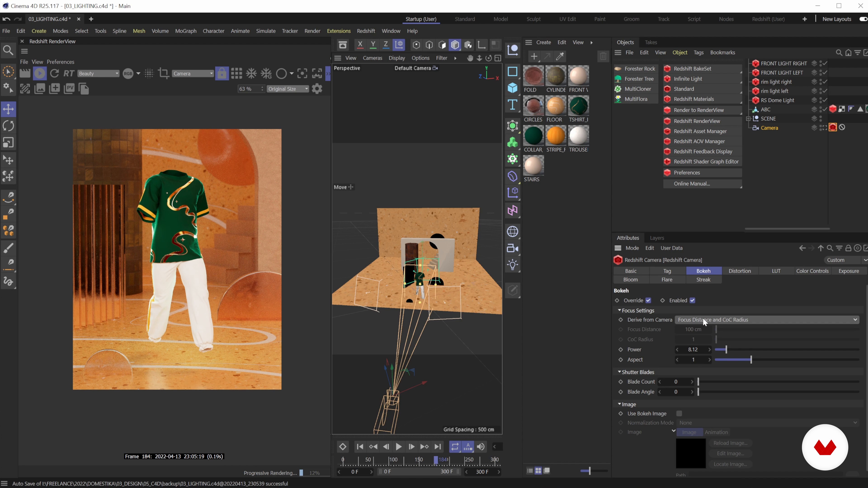Toggle New Layouts switch
The width and height of the screenshot is (868, 488).
click(863, 19)
